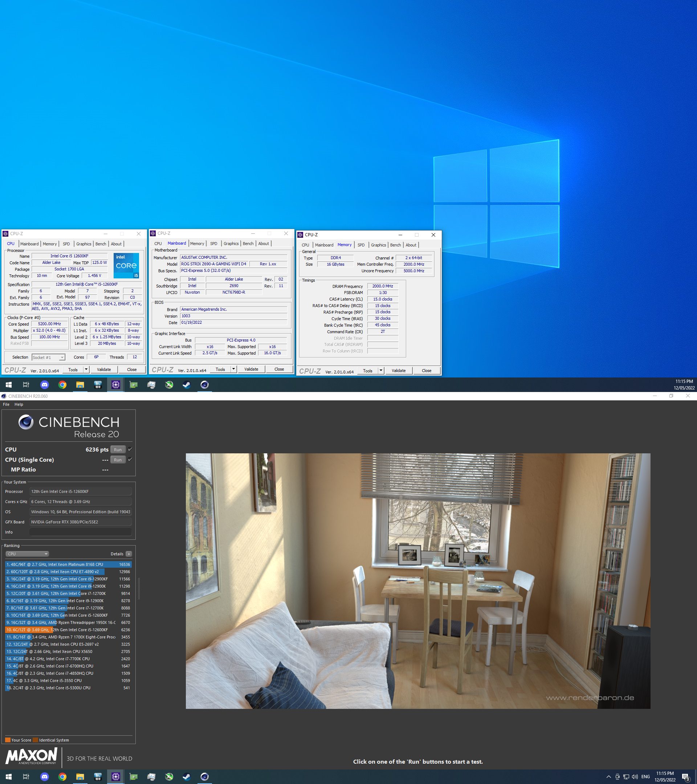Switch to the About tab in the Memory CPU-Z window
This screenshot has height=784, width=697.
point(411,245)
